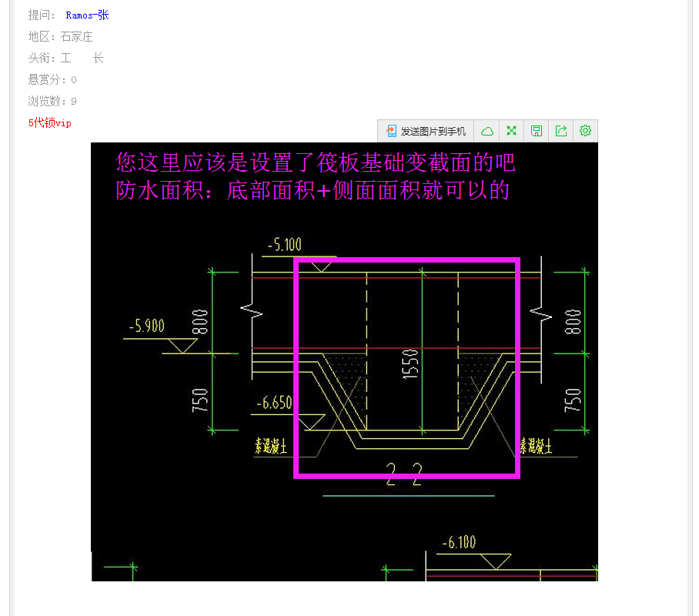Click the 发送图片到手机 button

pos(426,131)
